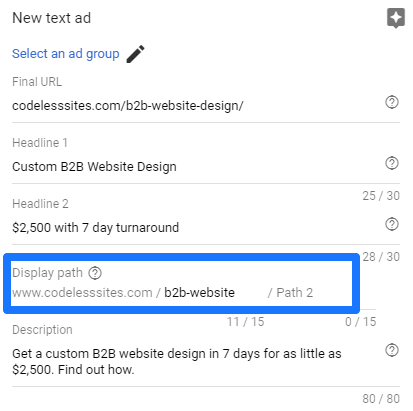Click the pencil edit icon beside ad group
The height and width of the screenshot is (411, 413).
click(136, 54)
